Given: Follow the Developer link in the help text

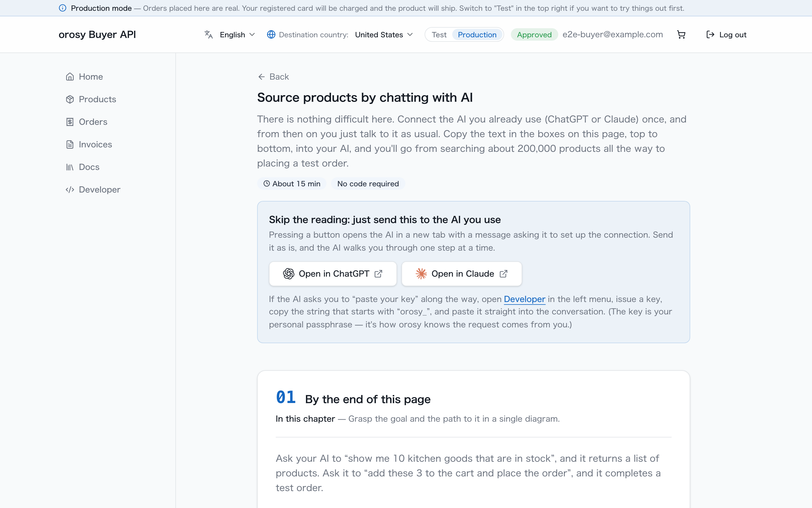Looking at the screenshot, I should point(524,299).
